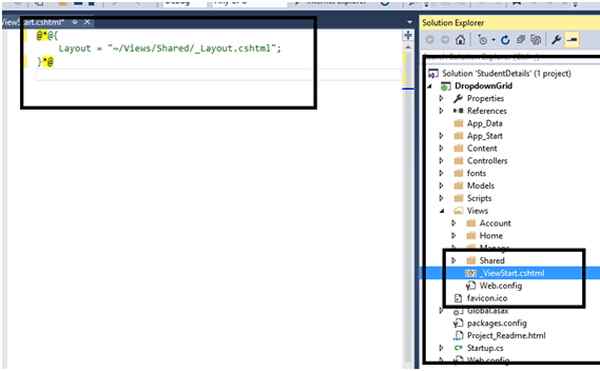
Task: Click the Project_Readme.html file icon
Action: (x=458, y=335)
